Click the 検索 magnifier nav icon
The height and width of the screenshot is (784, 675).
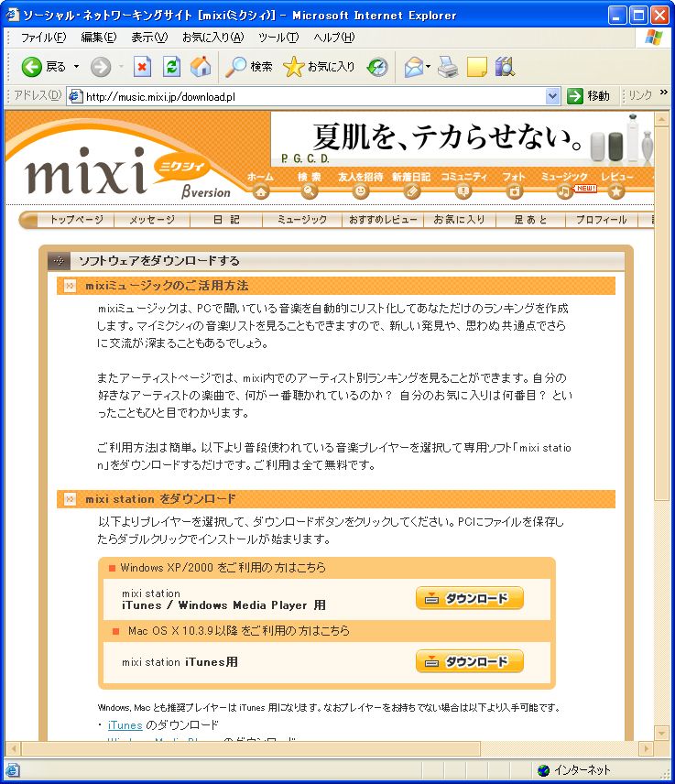tap(310, 191)
